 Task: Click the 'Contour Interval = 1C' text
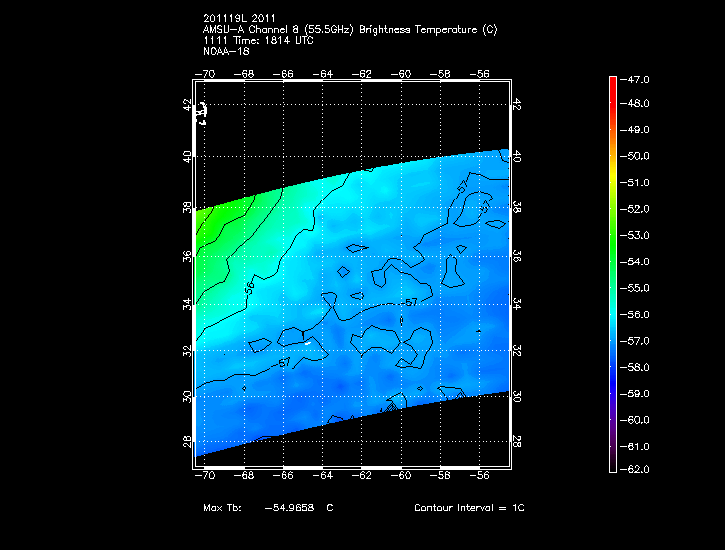(469, 508)
